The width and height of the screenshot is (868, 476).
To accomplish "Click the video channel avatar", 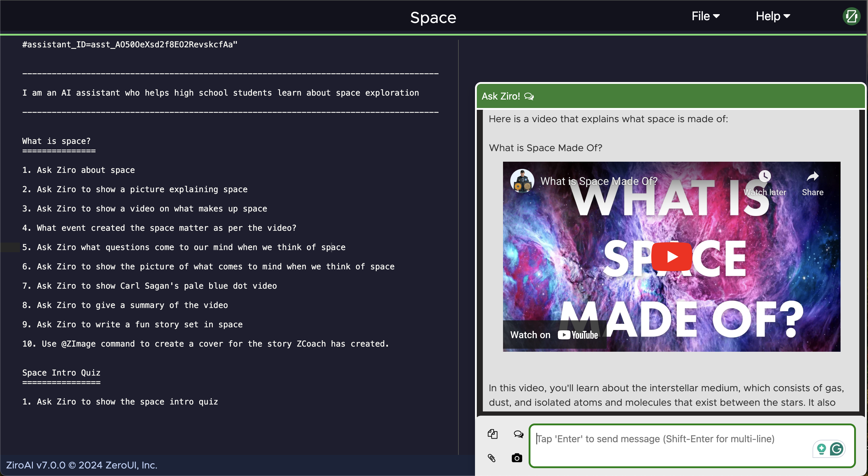I will (x=522, y=181).
